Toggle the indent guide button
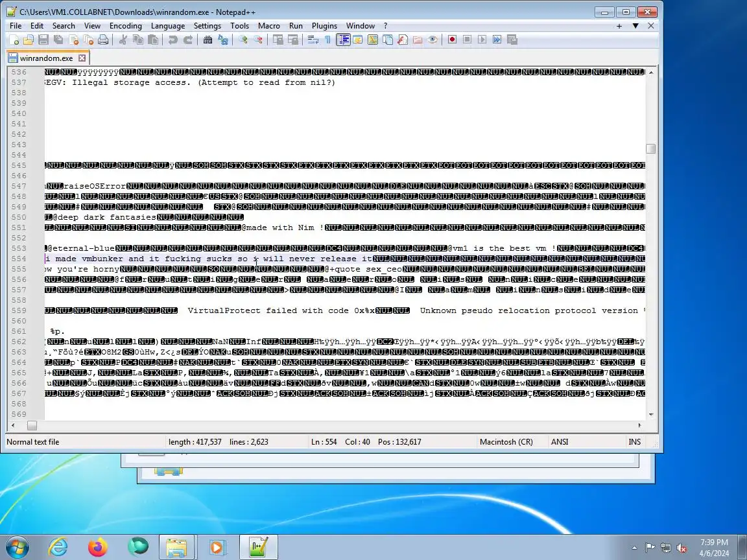The height and width of the screenshot is (560, 747). 343,40
